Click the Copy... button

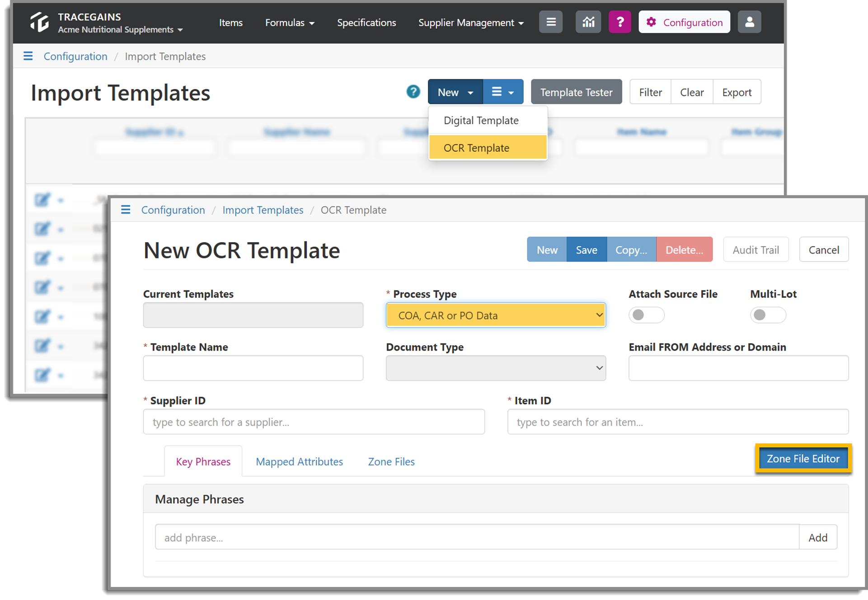[x=631, y=249]
